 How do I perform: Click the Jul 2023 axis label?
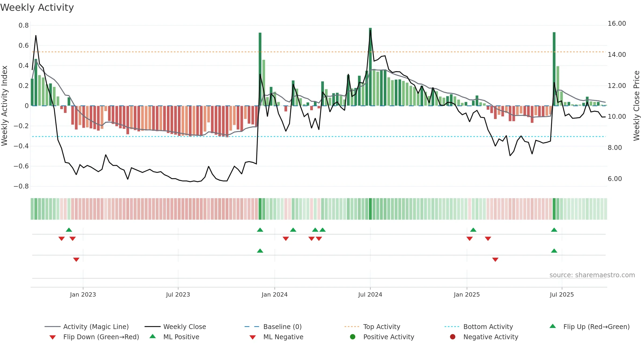[178, 294]
